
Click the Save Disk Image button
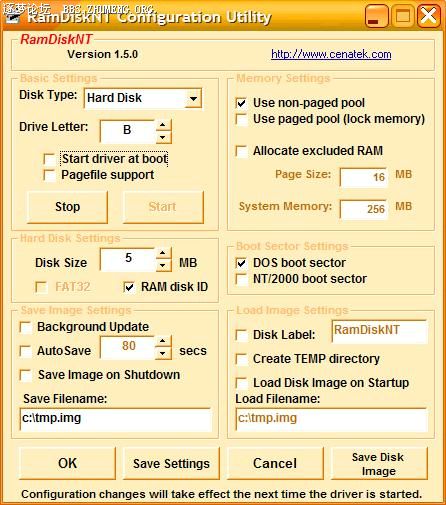(x=379, y=463)
